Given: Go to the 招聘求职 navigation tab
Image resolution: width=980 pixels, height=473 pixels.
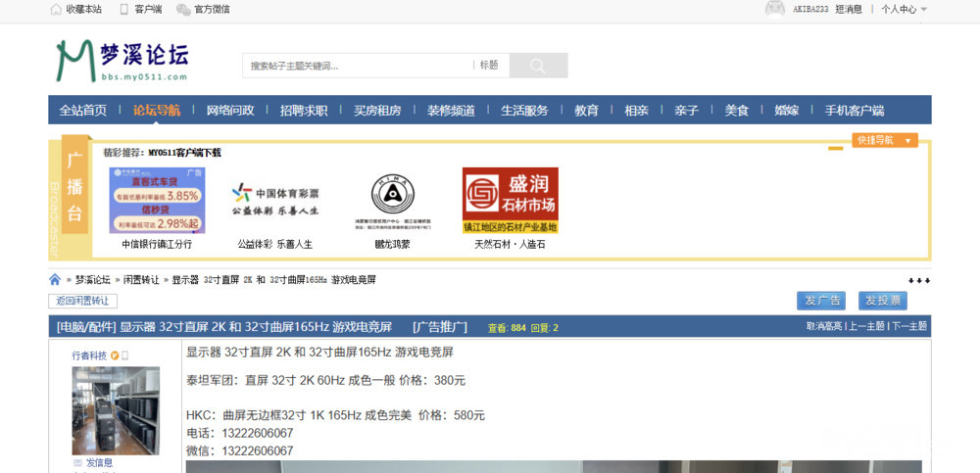Looking at the screenshot, I should [304, 110].
